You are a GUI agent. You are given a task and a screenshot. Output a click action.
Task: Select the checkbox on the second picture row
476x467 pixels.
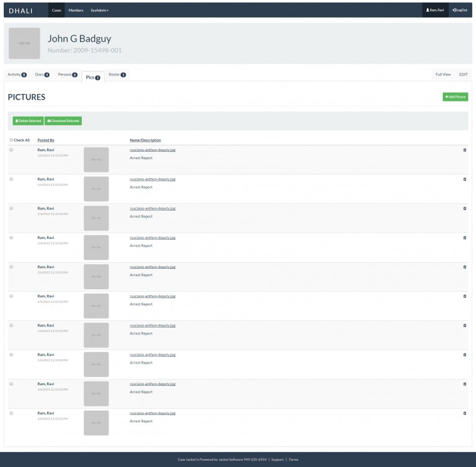pos(11,179)
